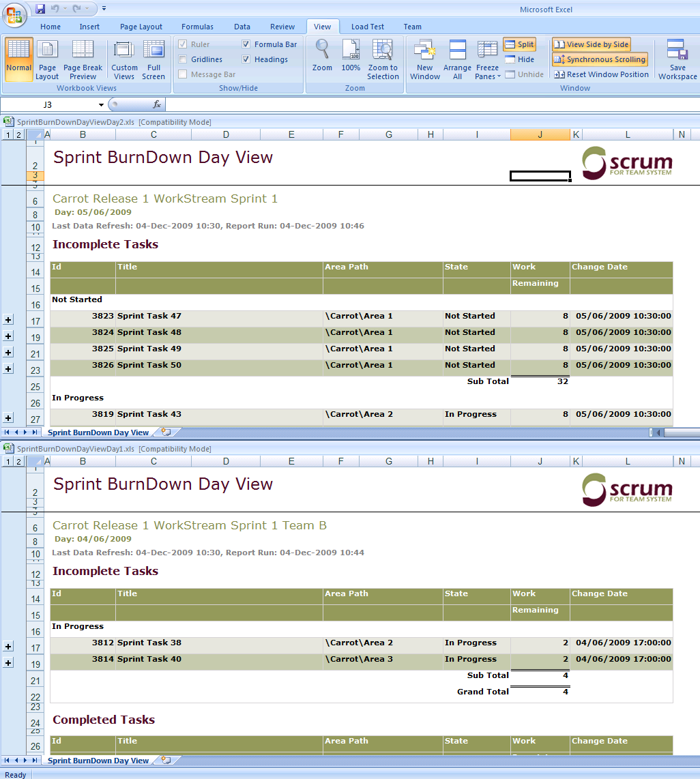Toggle the Formula Bar checkbox
The height and width of the screenshot is (779, 700).
[x=246, y=44]
